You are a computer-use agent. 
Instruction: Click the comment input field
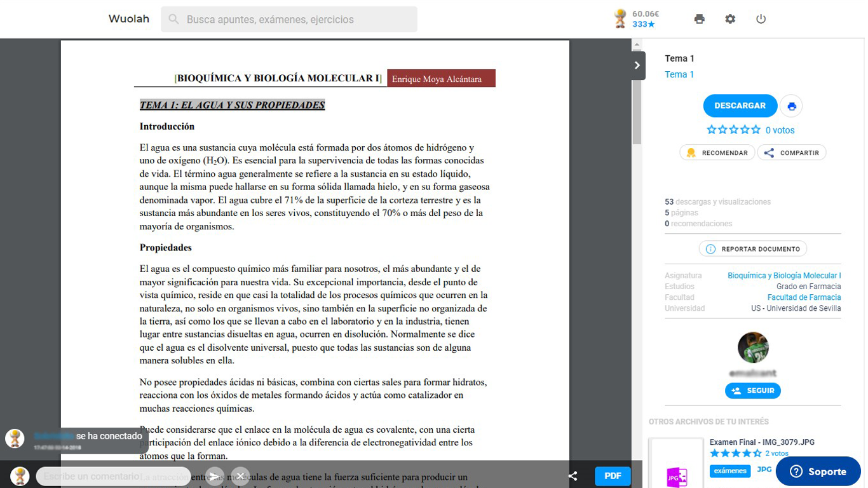click(113, 476)
